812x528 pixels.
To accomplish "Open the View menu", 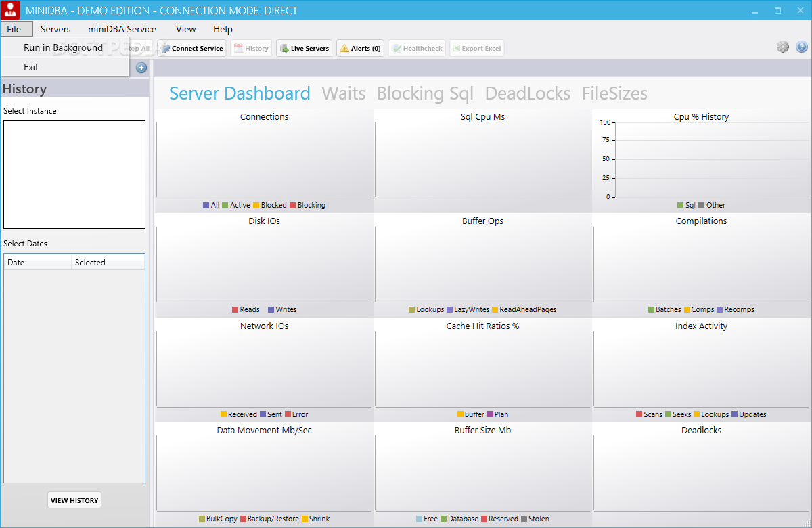I will coord(186,29).
